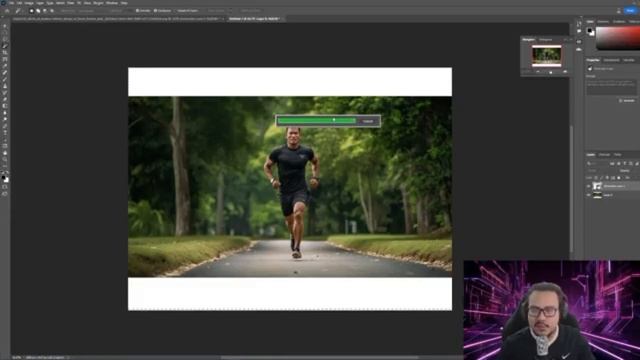Select the Gradient tool
Screen dimensions: 640x360
[5, 106]
